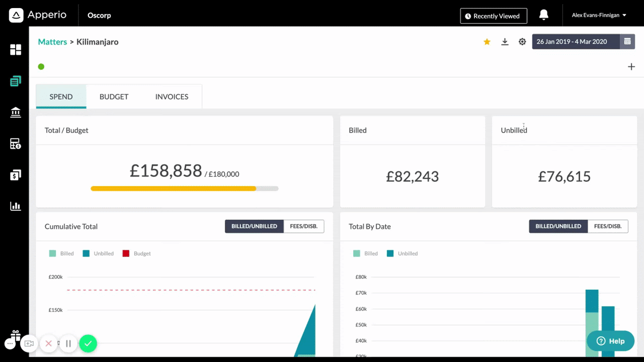The height and width of the screenshot is (362, 644).
Task: Select the Matters documents icon in sidebar
Action: (x=16, y=82)
